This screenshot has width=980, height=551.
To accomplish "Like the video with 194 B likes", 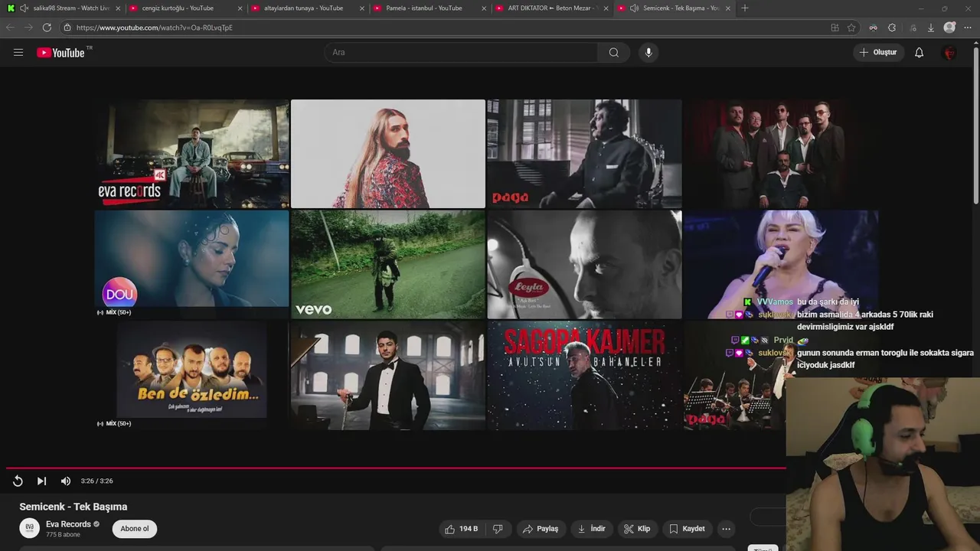I will 462,529.
